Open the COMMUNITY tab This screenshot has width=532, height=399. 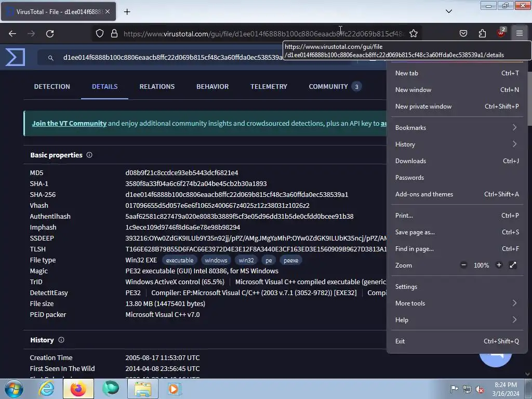pyautogui.click(x=335, y=87)
